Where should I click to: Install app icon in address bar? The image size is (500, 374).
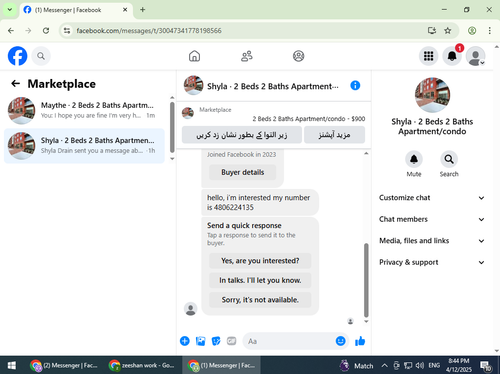432,31
